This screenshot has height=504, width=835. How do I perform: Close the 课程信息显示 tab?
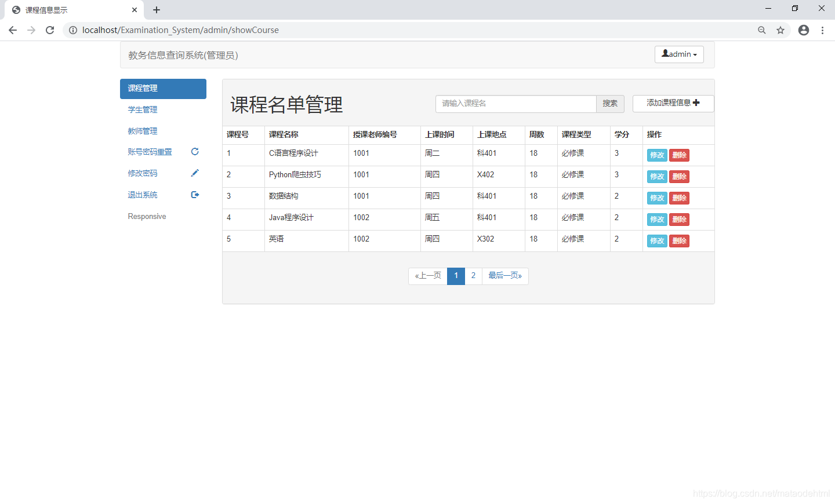click(x=135, y=10)
